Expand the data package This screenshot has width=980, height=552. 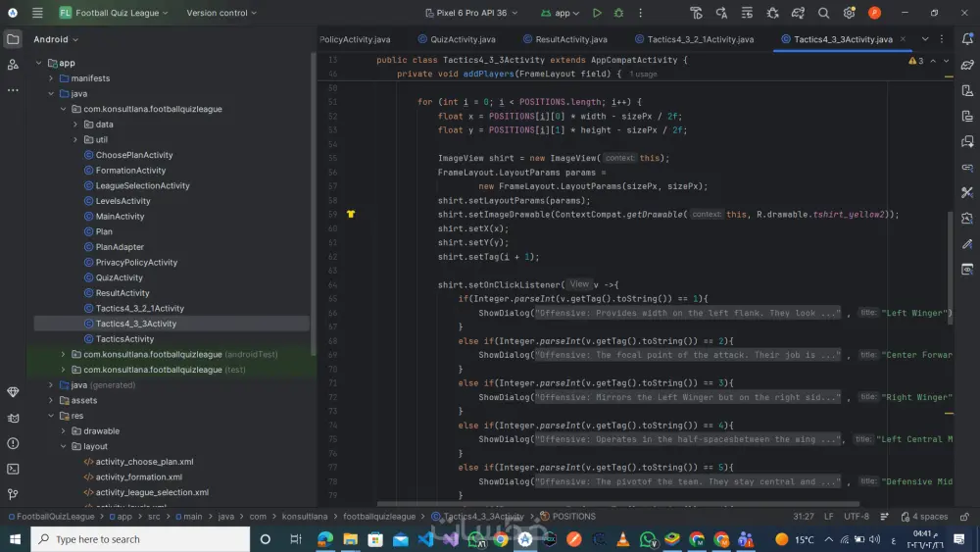pyautogui.click(x=75, y=125)
